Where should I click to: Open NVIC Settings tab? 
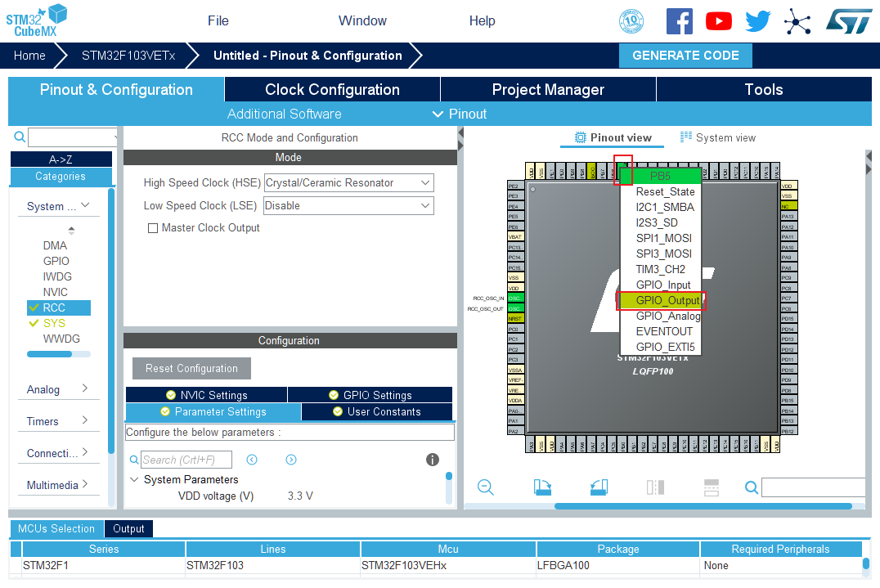pos(207,395)
